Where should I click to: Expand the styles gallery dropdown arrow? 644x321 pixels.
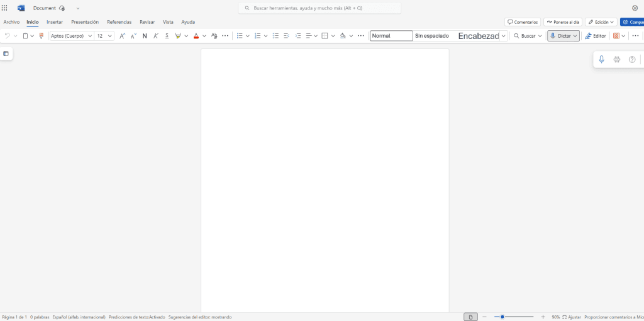[x=504, y=36]
